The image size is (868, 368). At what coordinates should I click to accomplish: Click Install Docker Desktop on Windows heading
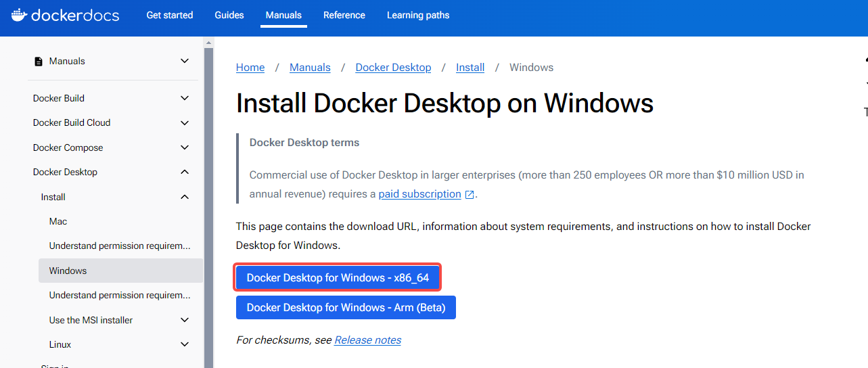[x=444, y=103]
